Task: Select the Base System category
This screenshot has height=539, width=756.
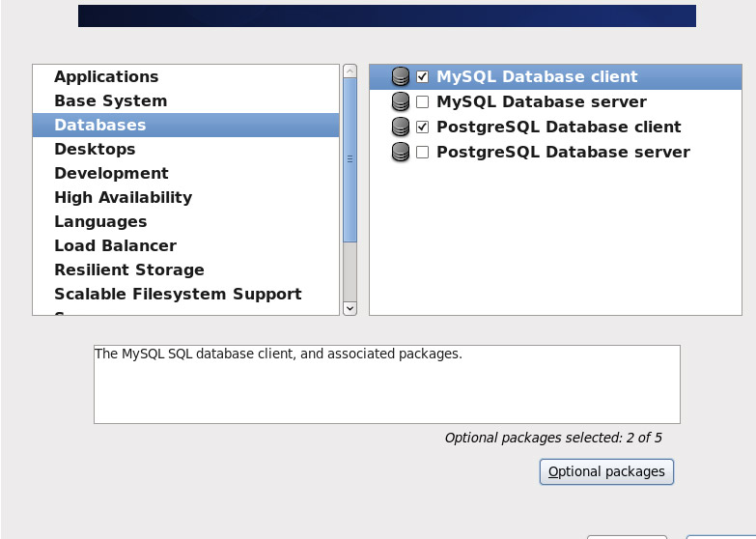Action: point(186,100)
